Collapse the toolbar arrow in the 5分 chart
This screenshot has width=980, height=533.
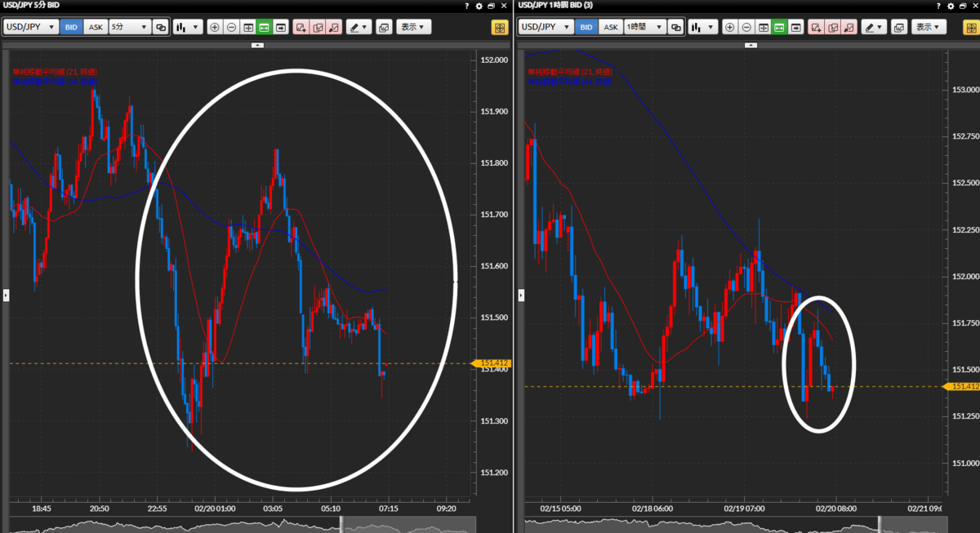257,46
